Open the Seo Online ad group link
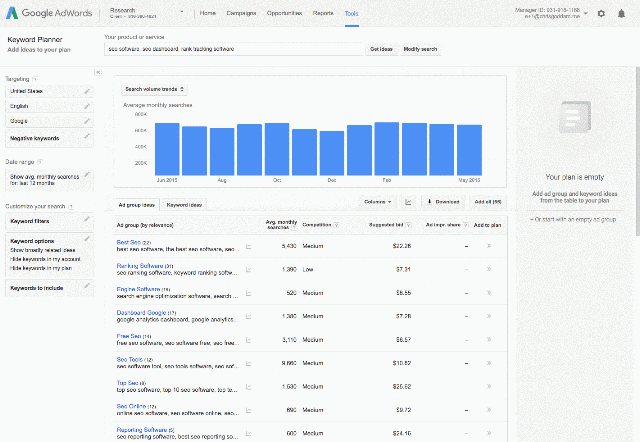640x442 pixels. (131, 406)
